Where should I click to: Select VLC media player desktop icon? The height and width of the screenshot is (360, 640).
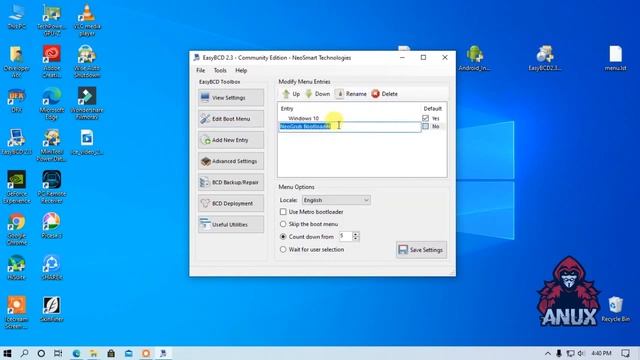point(87,19)
